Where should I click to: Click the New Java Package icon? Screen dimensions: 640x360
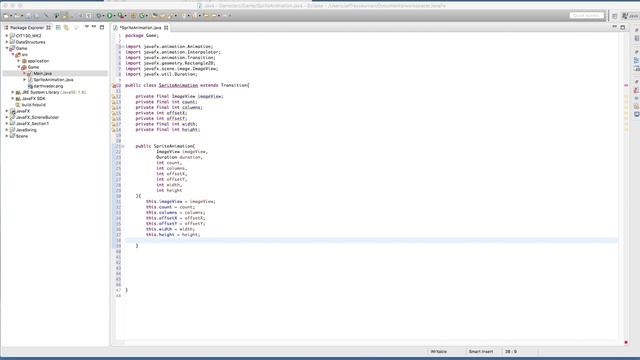click(133, 16)
